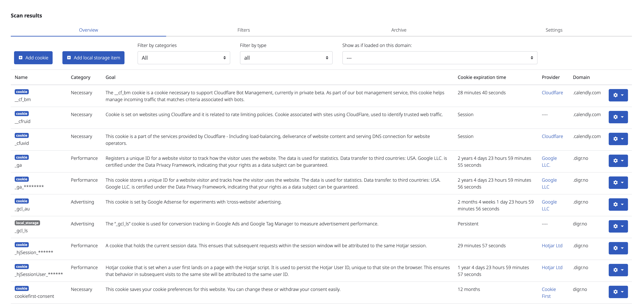Open Cloudflare provider link for __cf_bm
This screenshot has height=304, width=644.
pos(552,93)
